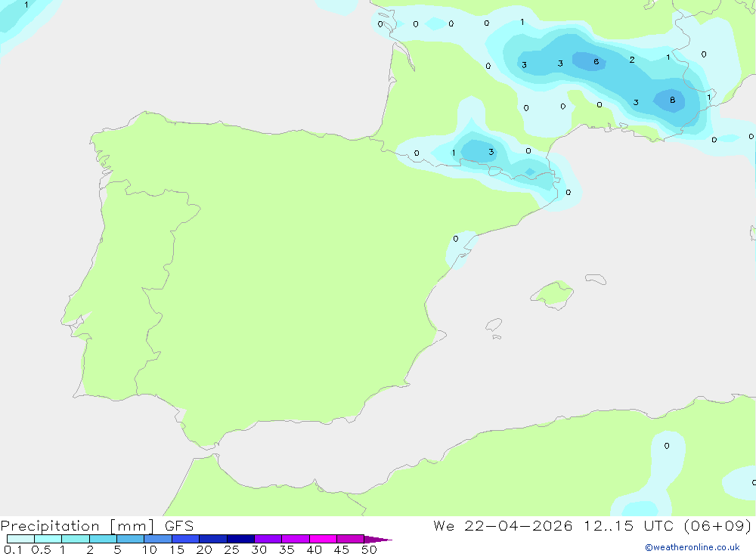The image size is (756, 554).
Task: Click the Mallorca island on the map
Action: point(553,294)
